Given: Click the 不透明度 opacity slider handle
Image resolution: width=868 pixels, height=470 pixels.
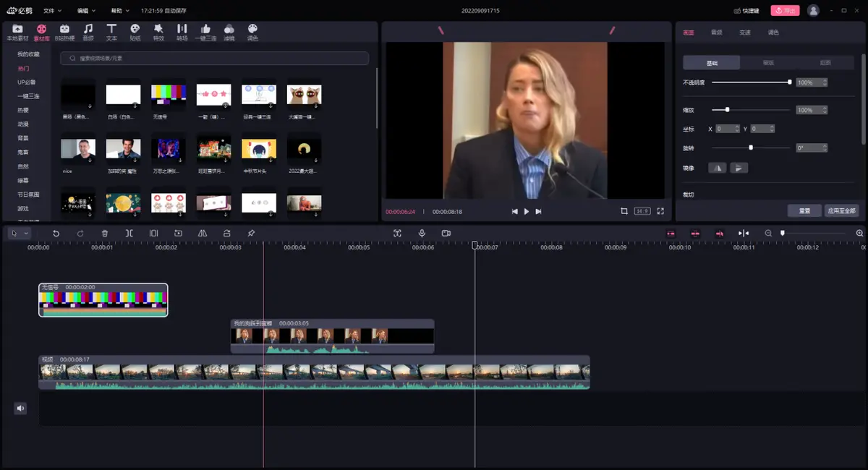Looking at the screenshot, I should [789, 82].
